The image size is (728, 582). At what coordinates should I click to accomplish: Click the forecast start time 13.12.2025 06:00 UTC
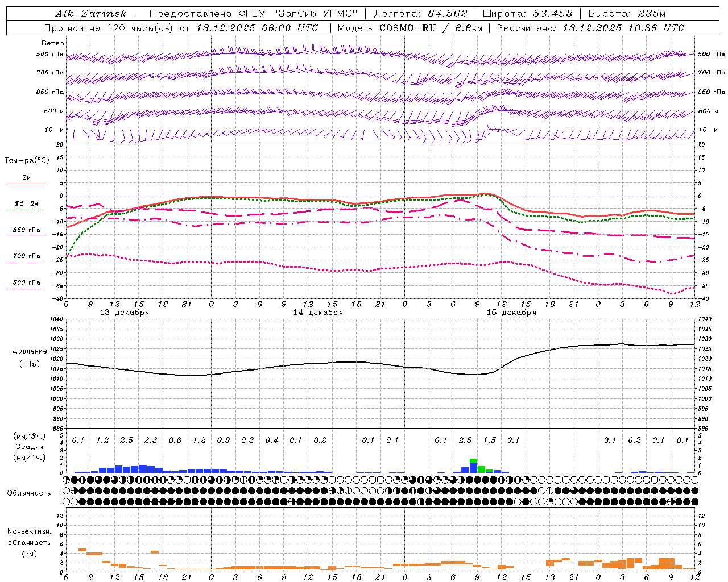coord(257,28)
